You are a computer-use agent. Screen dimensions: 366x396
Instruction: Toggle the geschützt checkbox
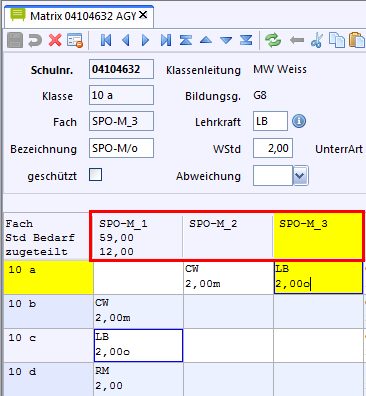coord(96,175)
